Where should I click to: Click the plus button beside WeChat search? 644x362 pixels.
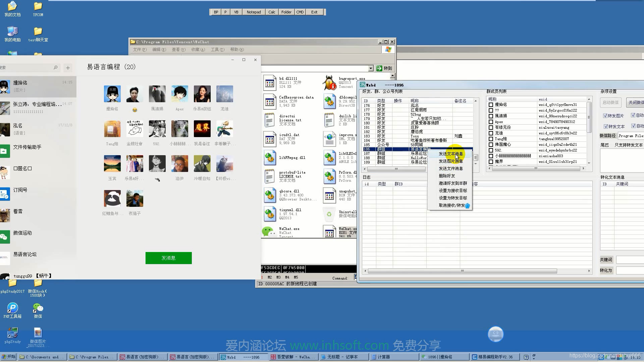pyautogui.click(x=68, y=68)
